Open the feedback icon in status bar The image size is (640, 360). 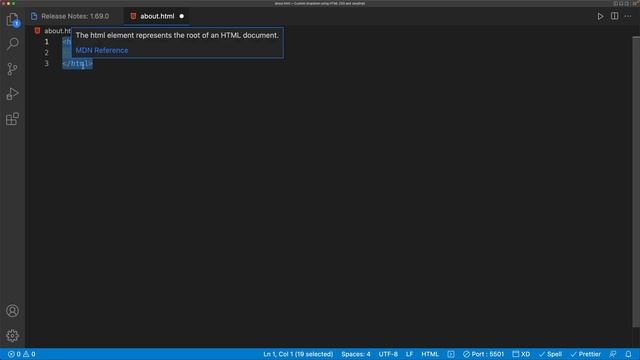613,354
